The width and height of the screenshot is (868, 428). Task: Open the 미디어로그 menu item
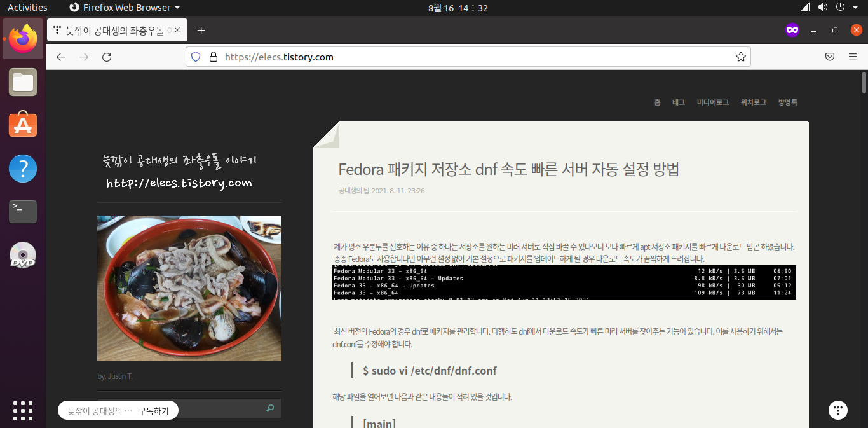713,102
